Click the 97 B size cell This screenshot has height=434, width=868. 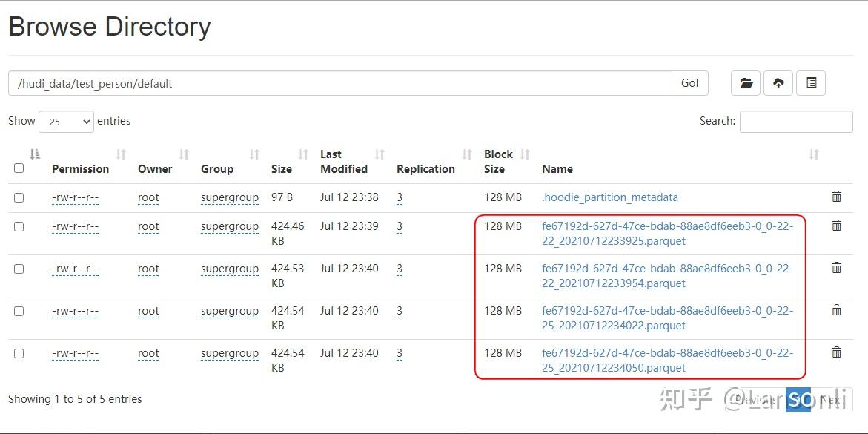coord(281,197)
